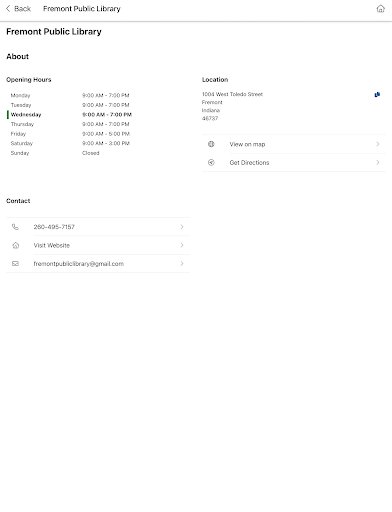Viewport: 392px width, 512px height.
Task: Click the 'Location' heading
Action: pyautogui.click(x=215, y=80)
